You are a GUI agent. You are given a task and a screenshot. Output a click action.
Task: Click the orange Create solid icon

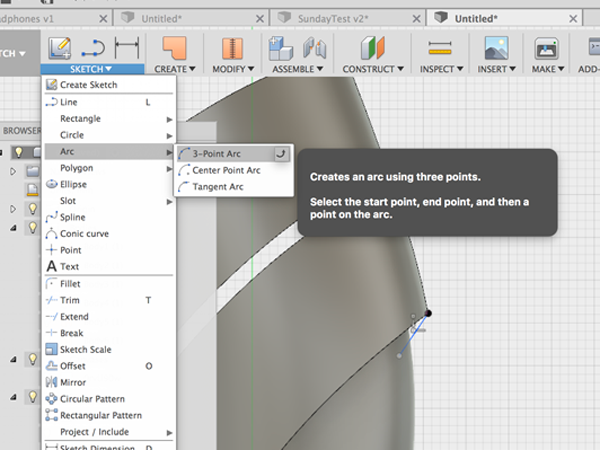(174, 48)
